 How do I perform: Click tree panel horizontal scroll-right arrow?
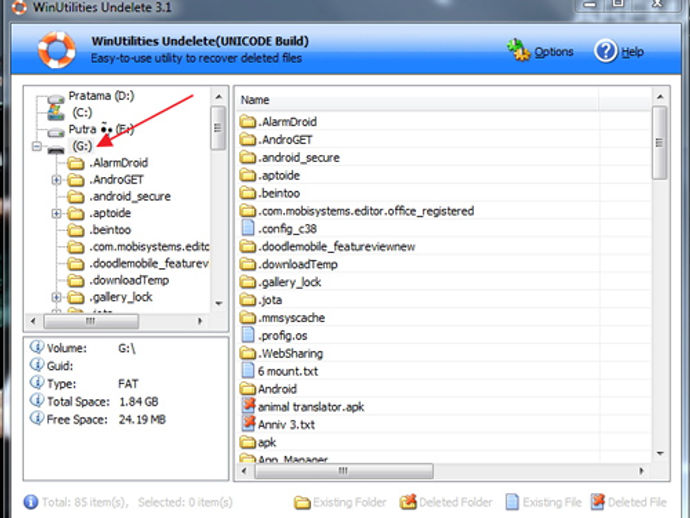(200, 321)
